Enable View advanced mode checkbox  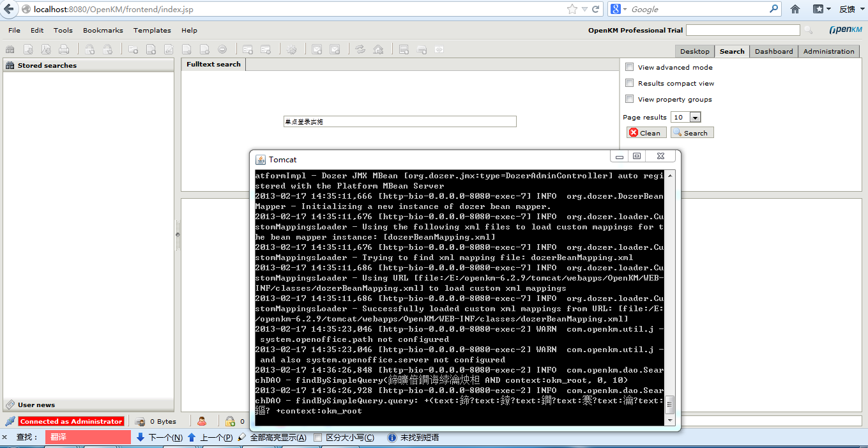(629, 67)
